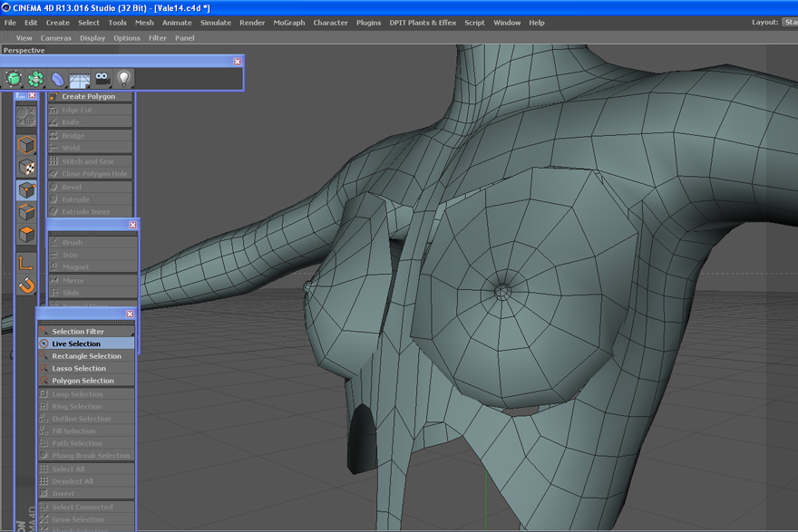Open the MoGraph menu

(288, 23)
